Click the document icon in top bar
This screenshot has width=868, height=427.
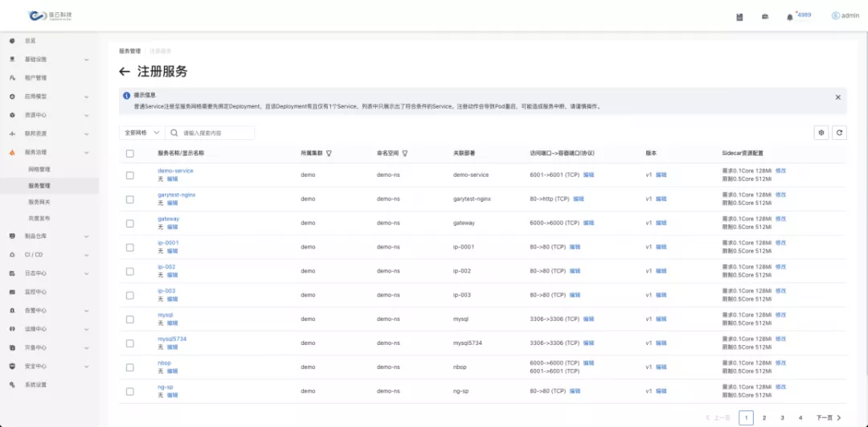tap(739, 17)
